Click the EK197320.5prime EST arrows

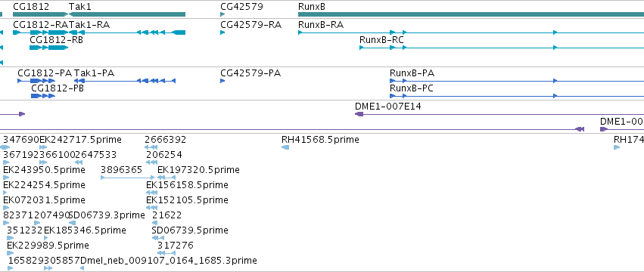pyautogui.click(x=166, y=178)
